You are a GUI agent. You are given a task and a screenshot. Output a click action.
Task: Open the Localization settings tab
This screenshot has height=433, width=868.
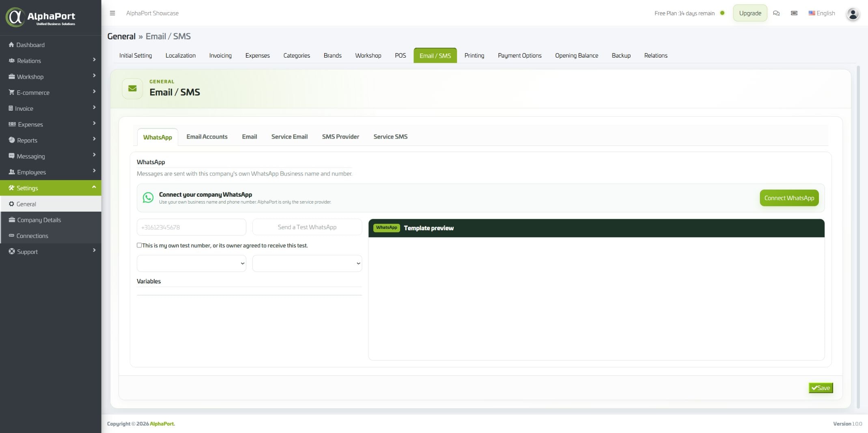(181, 56)
